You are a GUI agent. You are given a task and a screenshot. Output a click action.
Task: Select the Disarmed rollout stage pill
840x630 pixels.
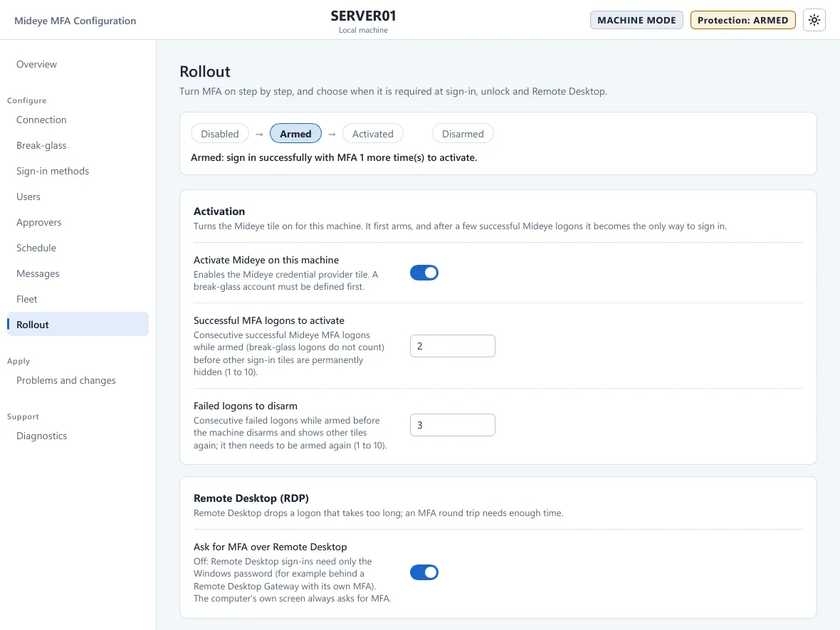(x=462, y=134)
